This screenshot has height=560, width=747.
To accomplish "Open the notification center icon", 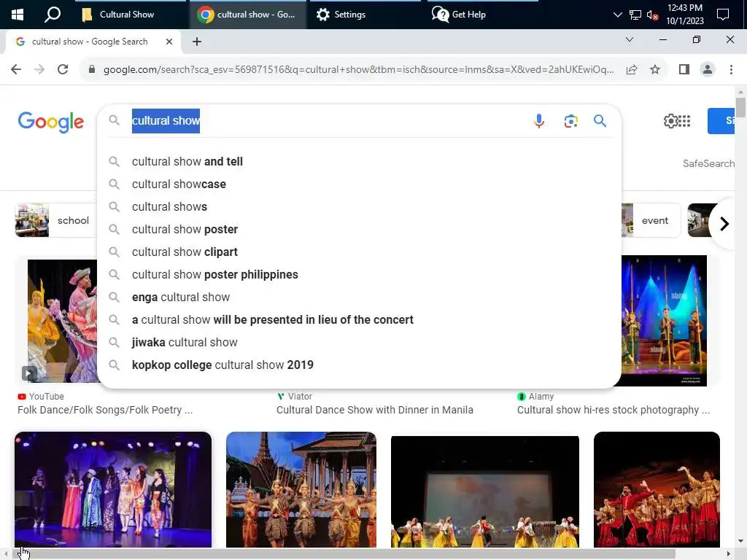I will click(x=723, y=15).
